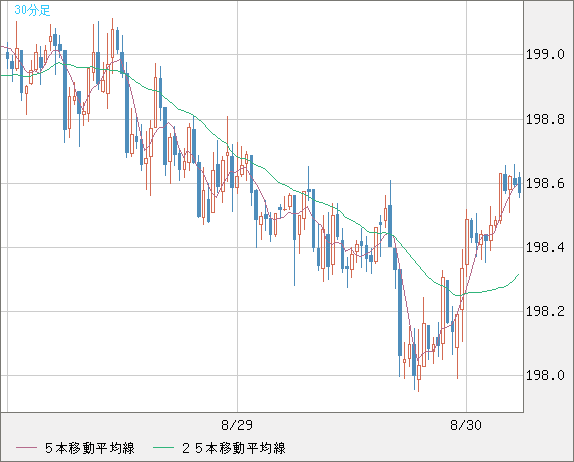The image size is (574, 462).
Task: Click the purple 5-period MA legend line
Action: (26, 448)
